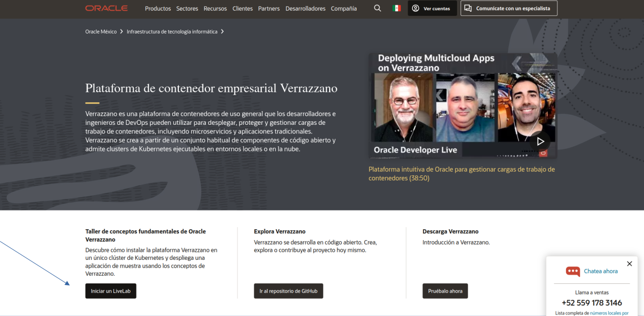Open the Productos menu

coord(158,9)
